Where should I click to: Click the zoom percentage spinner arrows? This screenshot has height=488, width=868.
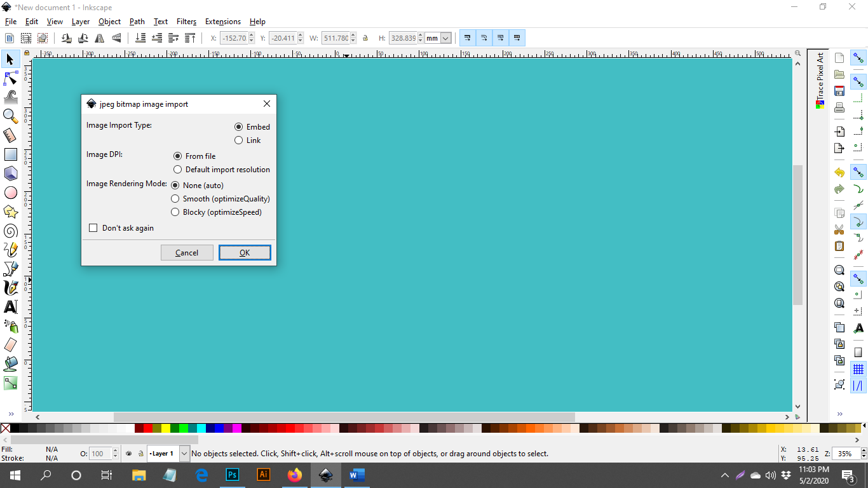coord(864,454)
